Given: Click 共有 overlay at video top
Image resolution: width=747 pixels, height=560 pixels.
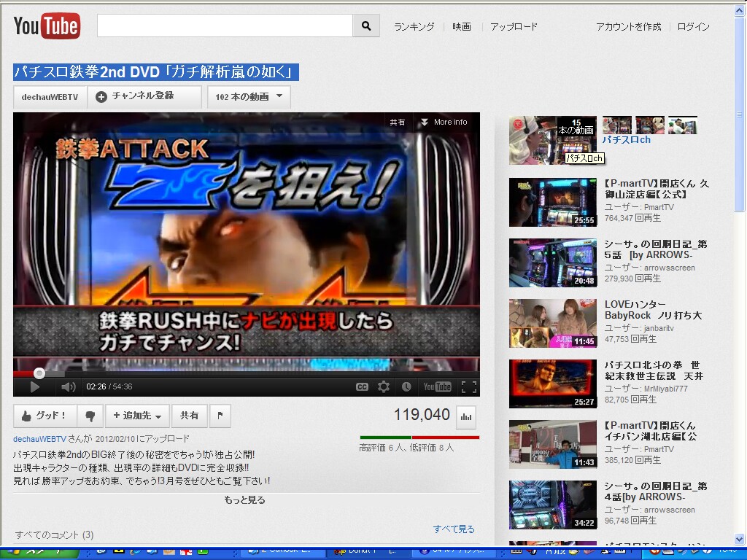Looking at the screenshot, I should (398, 122).
